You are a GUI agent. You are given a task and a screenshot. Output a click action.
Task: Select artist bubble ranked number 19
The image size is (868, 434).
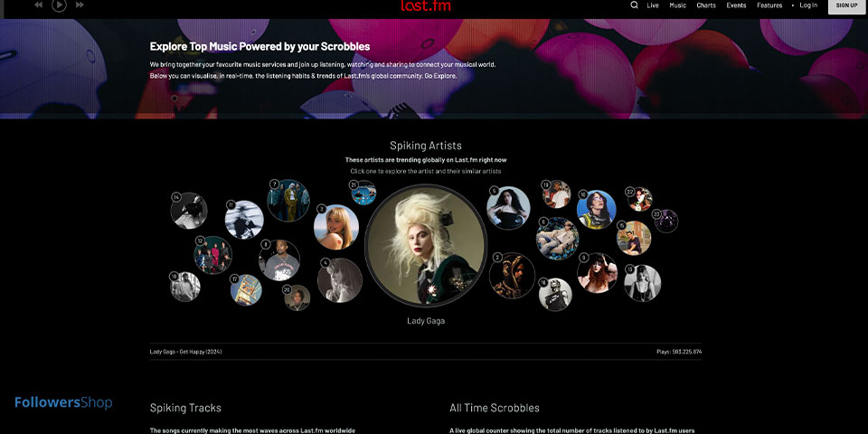tap(556, 194)
